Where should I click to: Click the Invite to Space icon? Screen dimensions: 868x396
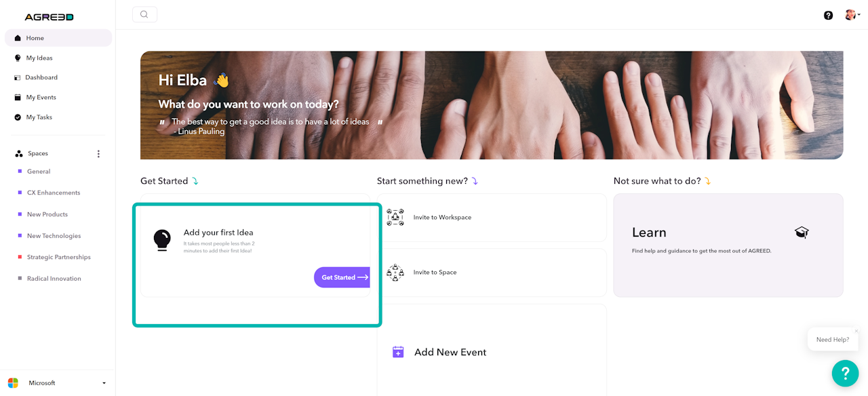(x=395, y=273)
